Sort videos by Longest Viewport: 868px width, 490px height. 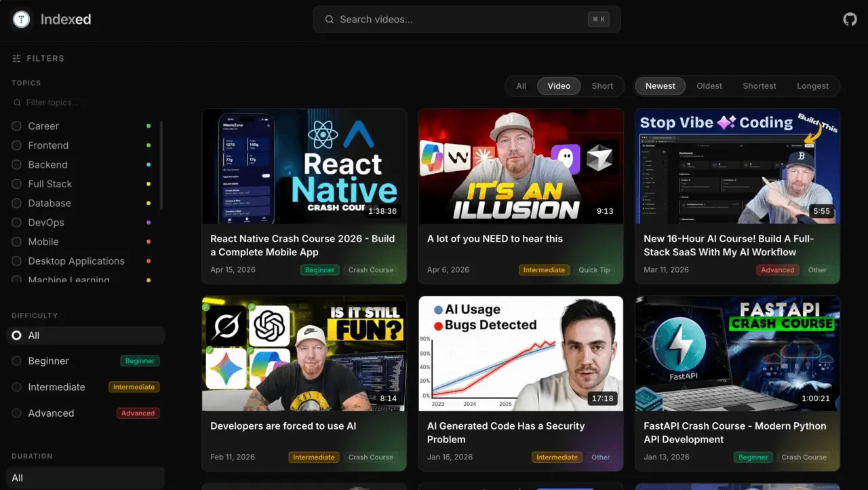click(812, 86)
